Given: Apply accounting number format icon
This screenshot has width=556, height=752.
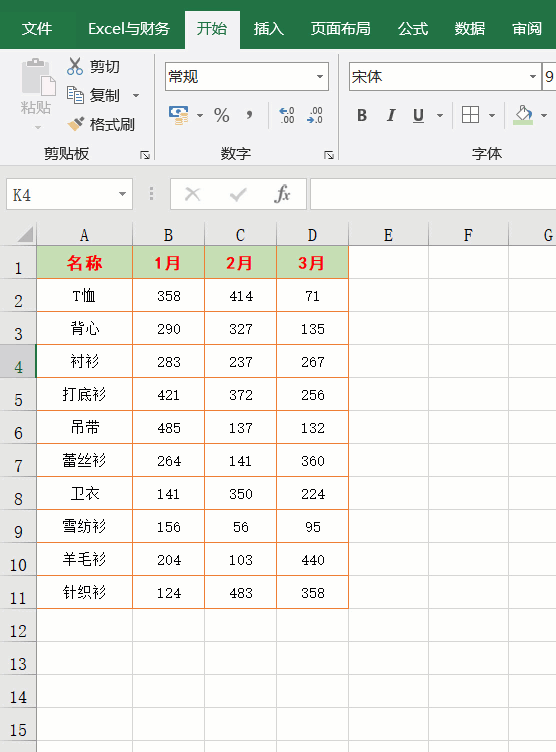Looking at the screenshot, I should point(179,116).
